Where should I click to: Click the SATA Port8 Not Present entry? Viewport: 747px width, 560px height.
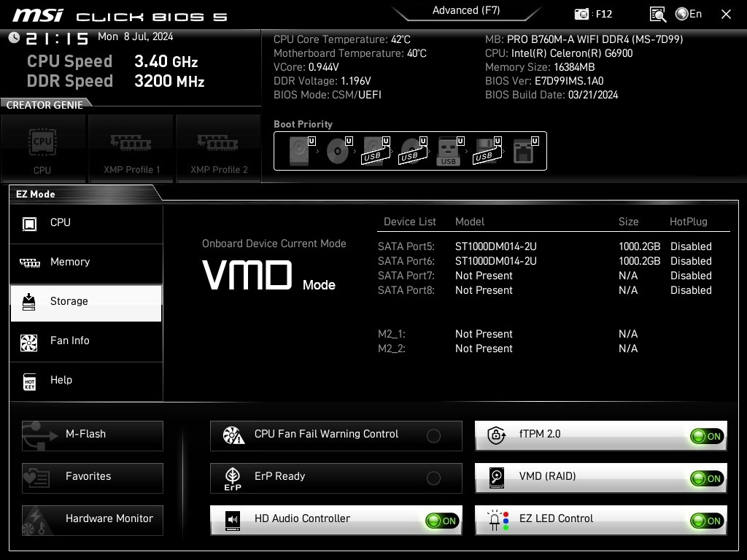(484, 290)
